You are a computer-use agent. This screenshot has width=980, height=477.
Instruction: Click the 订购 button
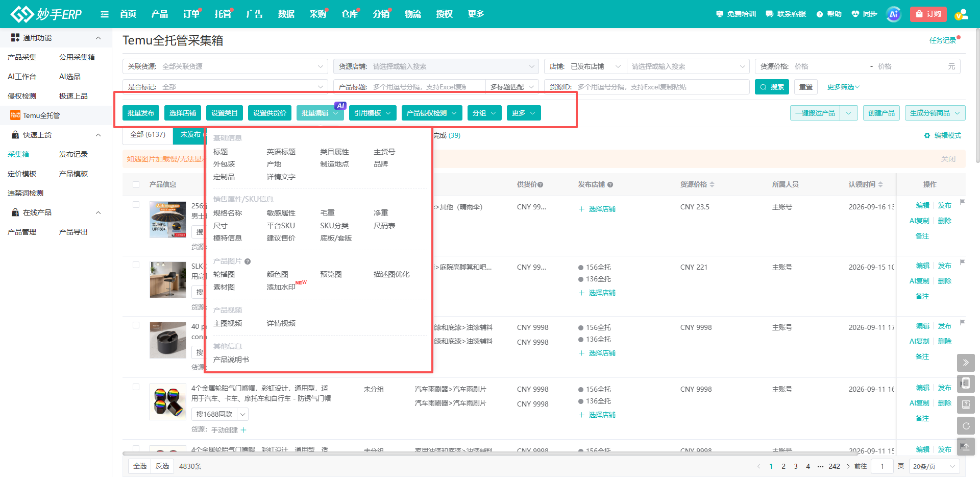coord(928,14)
